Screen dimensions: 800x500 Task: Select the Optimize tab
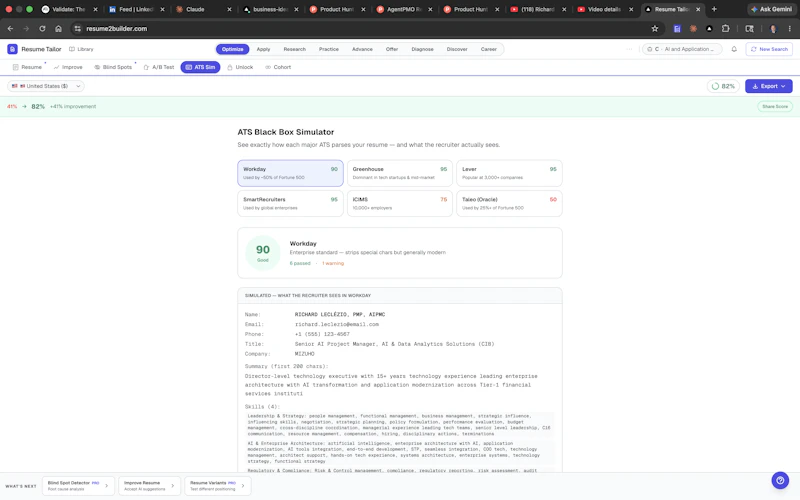(x=233, y=49)
